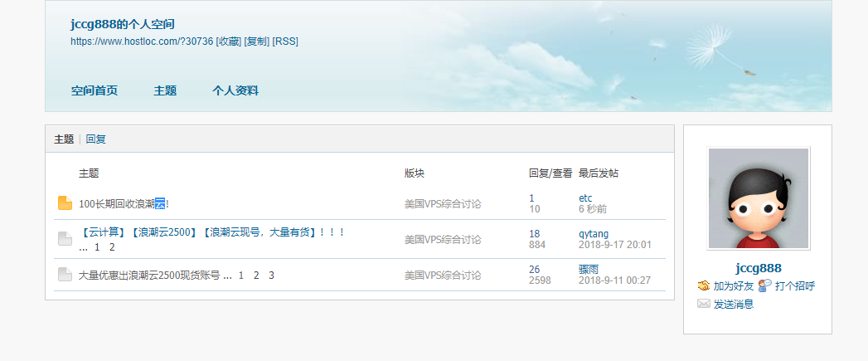868x361 pixels.
Task: Click the 最后发帖 column header
Action: (599, 173)
